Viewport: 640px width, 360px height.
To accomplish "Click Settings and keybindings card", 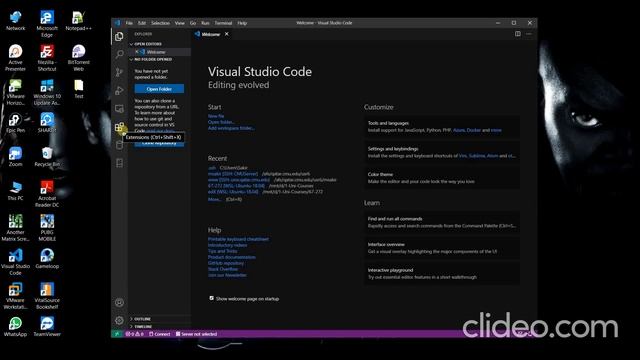I will [442, 152].
